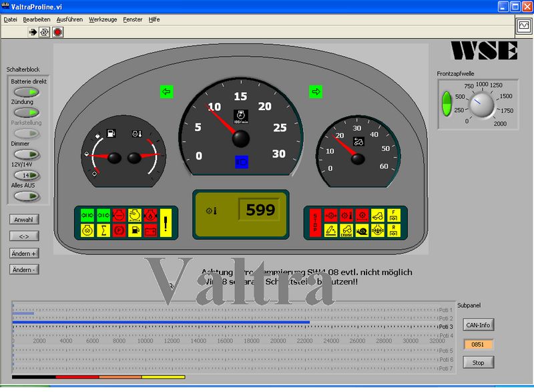Click the yellow exclamation mark warning lamp

(166, 223)
